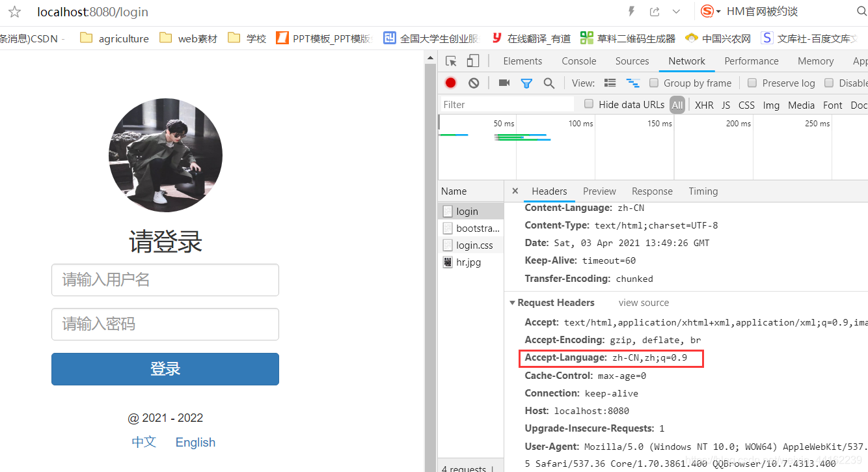Viewport: 868px width, 472px height.
Task: Select the Network tab
Action: 687,61
